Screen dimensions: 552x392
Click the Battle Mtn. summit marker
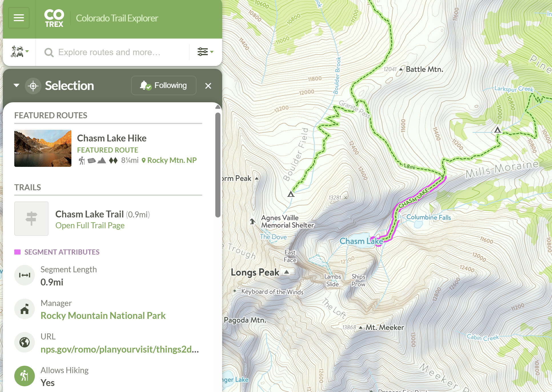point(401,69)
